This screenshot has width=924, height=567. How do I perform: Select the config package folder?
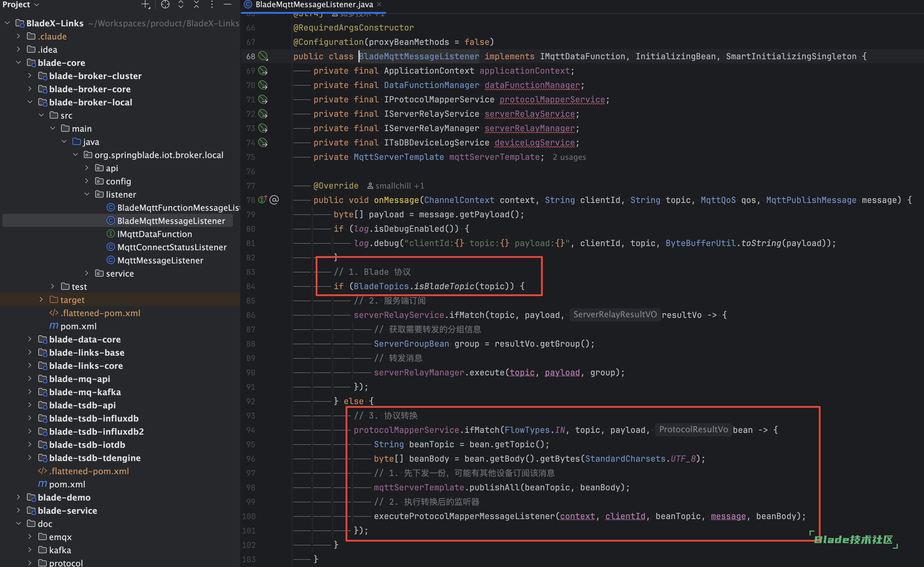(x=113, y=181)
